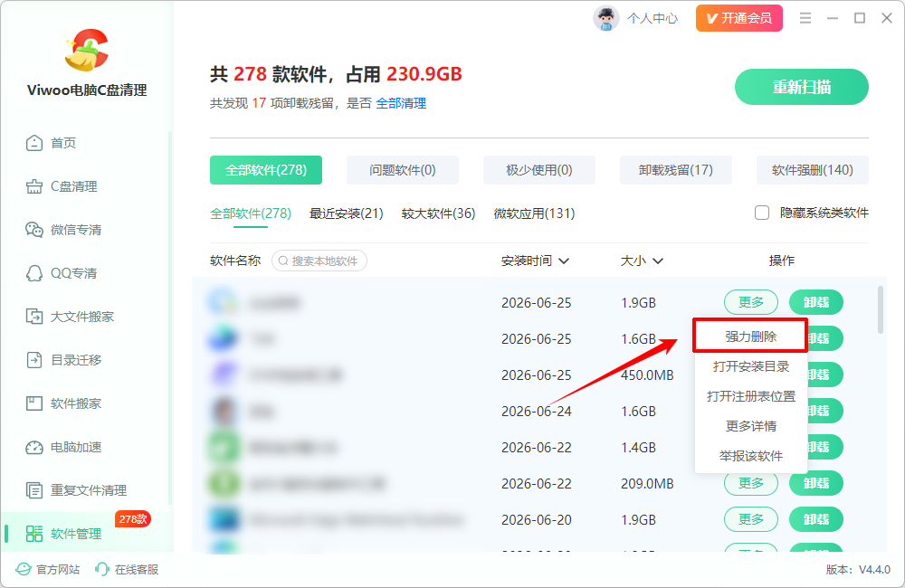The width and height of the screenshot is (905, 588).
Task: Open the 首页 home icon in sidebar
Action: point(34,143)
